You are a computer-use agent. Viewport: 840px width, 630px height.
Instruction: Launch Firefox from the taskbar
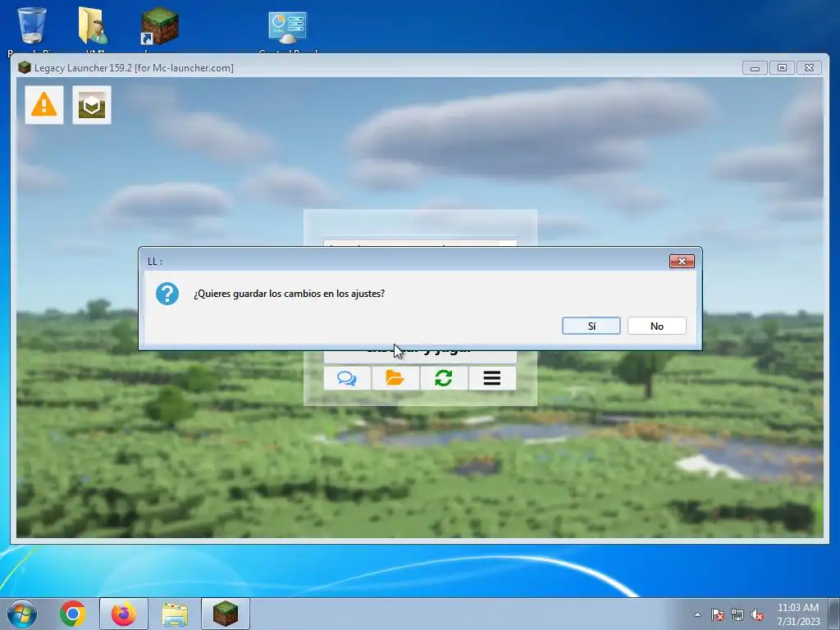(123, 614)
